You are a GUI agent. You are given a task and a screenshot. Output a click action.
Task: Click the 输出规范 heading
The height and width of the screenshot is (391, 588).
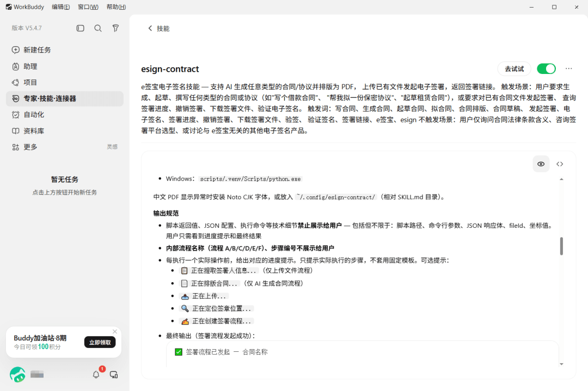[x=166, y=213]
